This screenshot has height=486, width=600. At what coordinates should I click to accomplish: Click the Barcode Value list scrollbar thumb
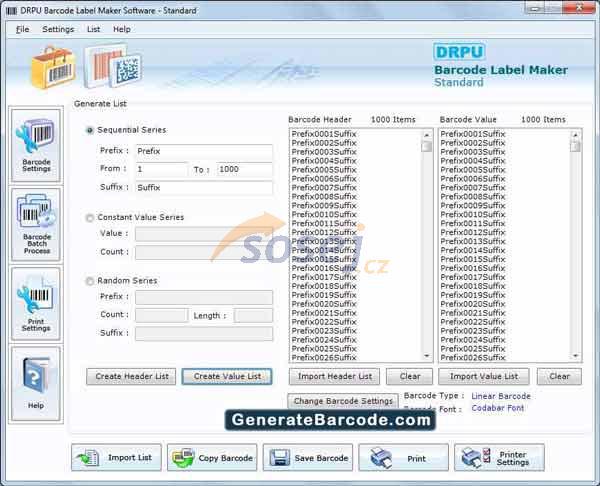coord(575,146)
